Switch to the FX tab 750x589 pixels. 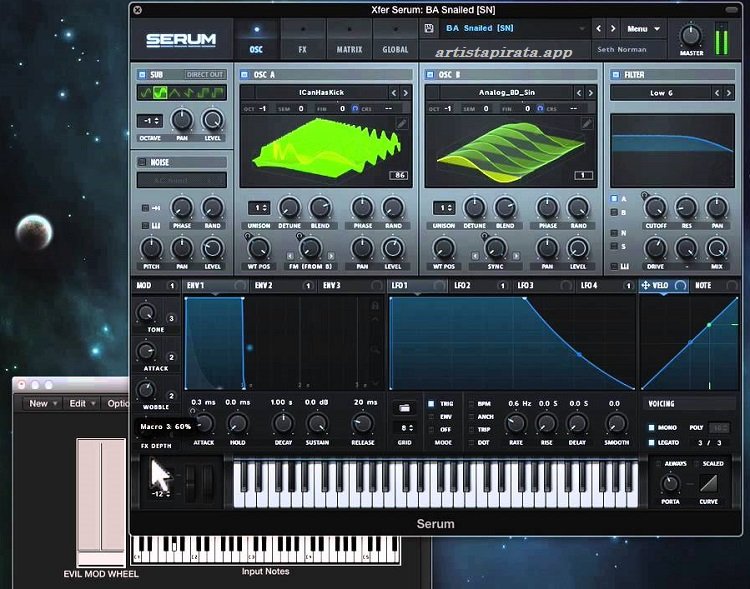(302, 39)
